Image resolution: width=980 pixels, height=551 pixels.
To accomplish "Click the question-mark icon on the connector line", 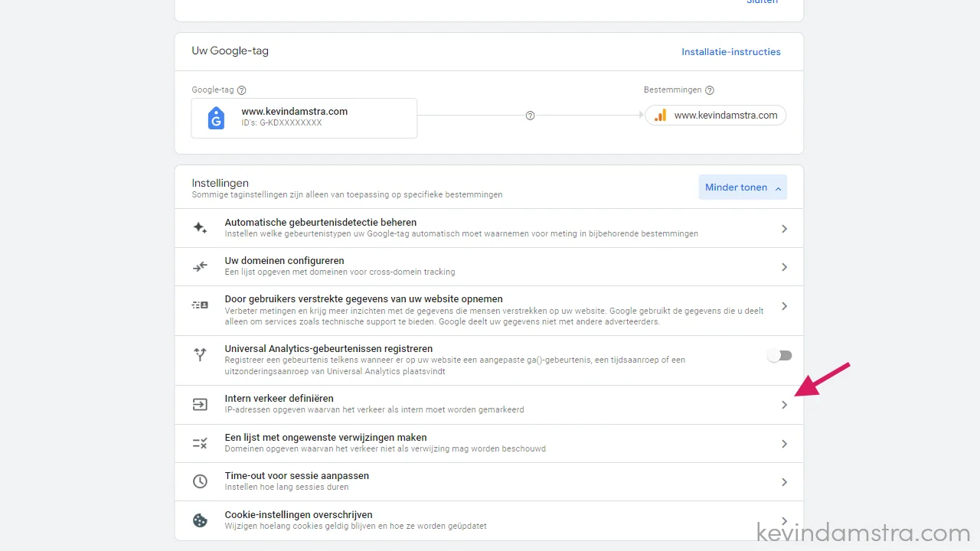I will (x=530, y=116).
